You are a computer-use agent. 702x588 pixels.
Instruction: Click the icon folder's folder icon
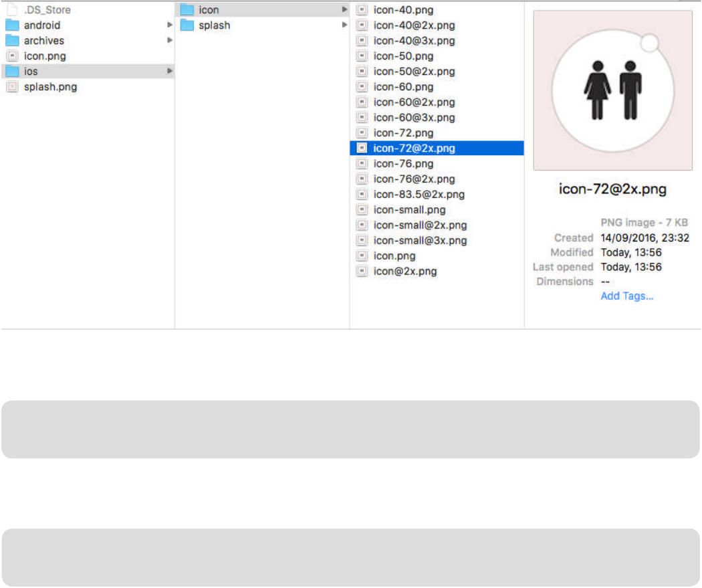pyautogui.click(x=187, y=9)
